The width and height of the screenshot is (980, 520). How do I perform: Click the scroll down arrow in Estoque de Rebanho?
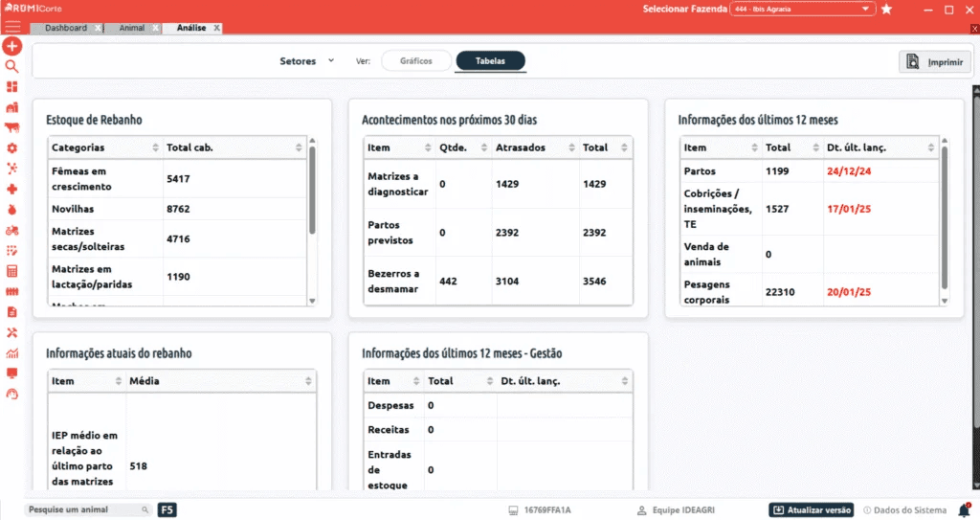click(x=312, y=301)
